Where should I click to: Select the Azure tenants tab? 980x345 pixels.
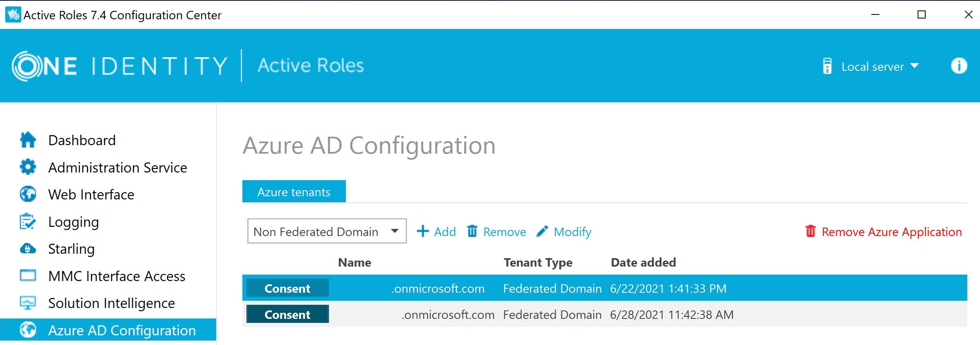[294, 192]
